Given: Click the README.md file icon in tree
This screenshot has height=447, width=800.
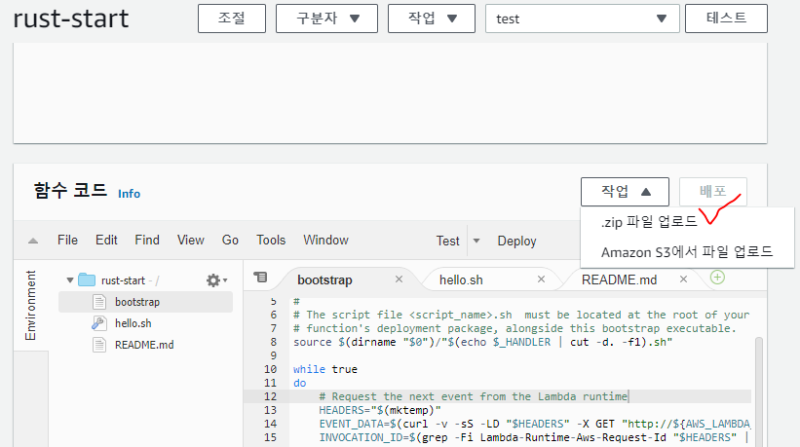Looking at the screenshot, I should point(99,344).
